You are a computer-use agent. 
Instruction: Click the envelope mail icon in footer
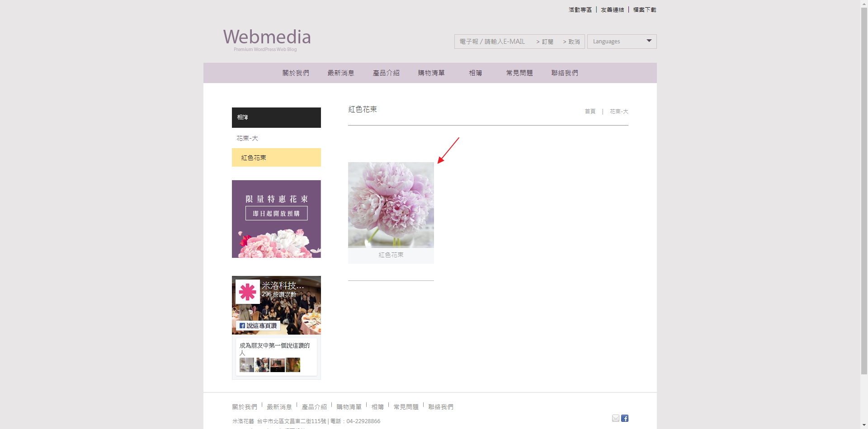point(615,418)
